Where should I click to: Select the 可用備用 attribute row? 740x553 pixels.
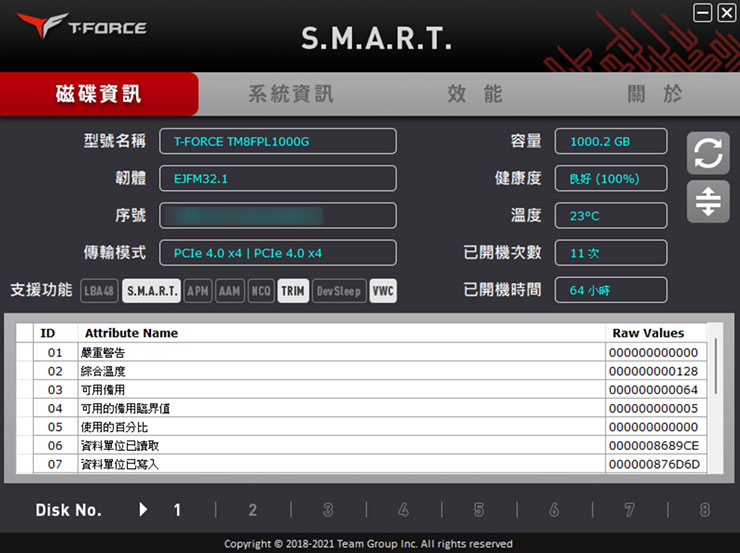pyautogui.click(x=362, y=390)
